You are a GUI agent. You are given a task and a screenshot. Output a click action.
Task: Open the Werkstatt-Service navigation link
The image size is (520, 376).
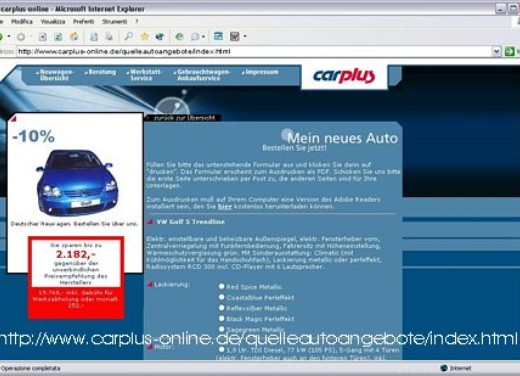145,75
